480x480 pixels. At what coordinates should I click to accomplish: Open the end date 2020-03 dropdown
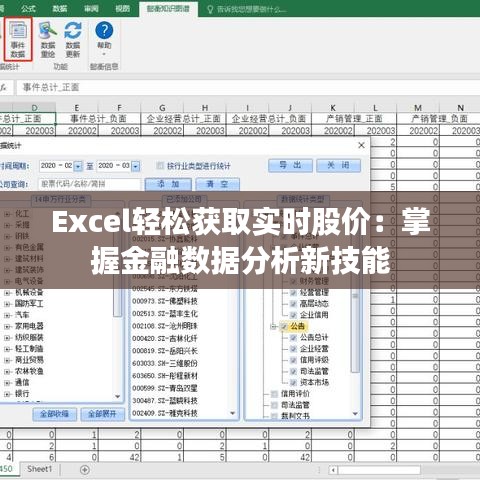click(135, 166)
